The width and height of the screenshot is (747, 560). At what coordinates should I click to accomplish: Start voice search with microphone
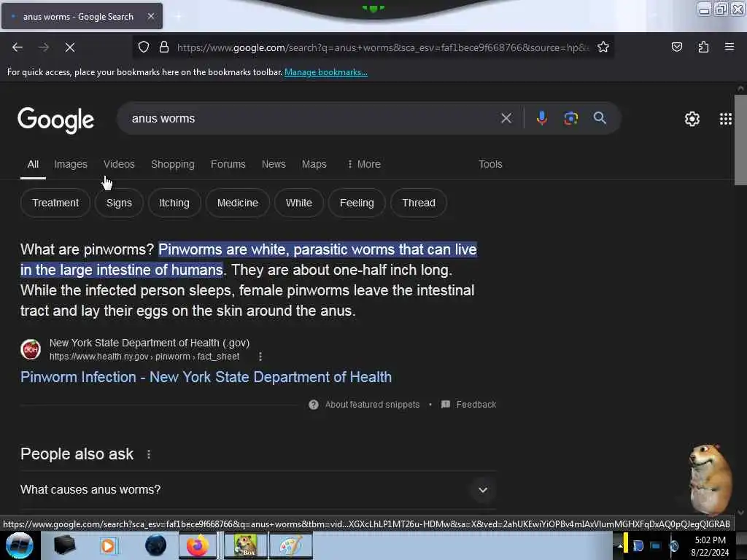tap(542, 118)
